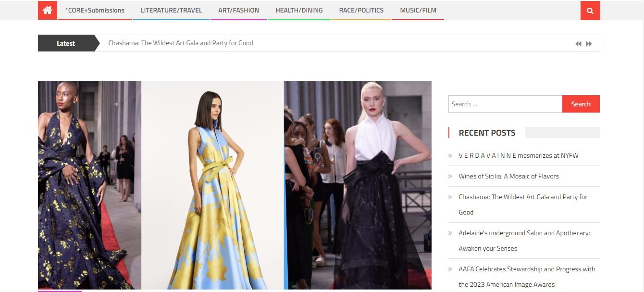
Task: Open the Wines of Sicilia post link
Action: 508,177
